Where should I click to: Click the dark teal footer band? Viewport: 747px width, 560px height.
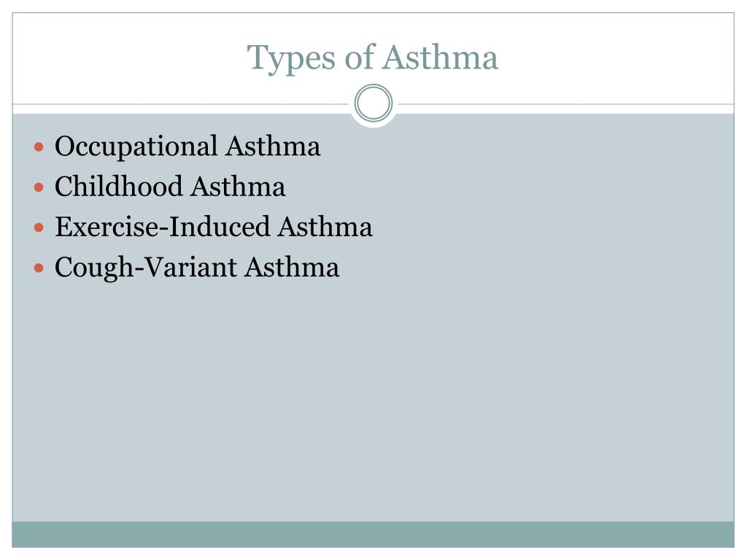373,534
